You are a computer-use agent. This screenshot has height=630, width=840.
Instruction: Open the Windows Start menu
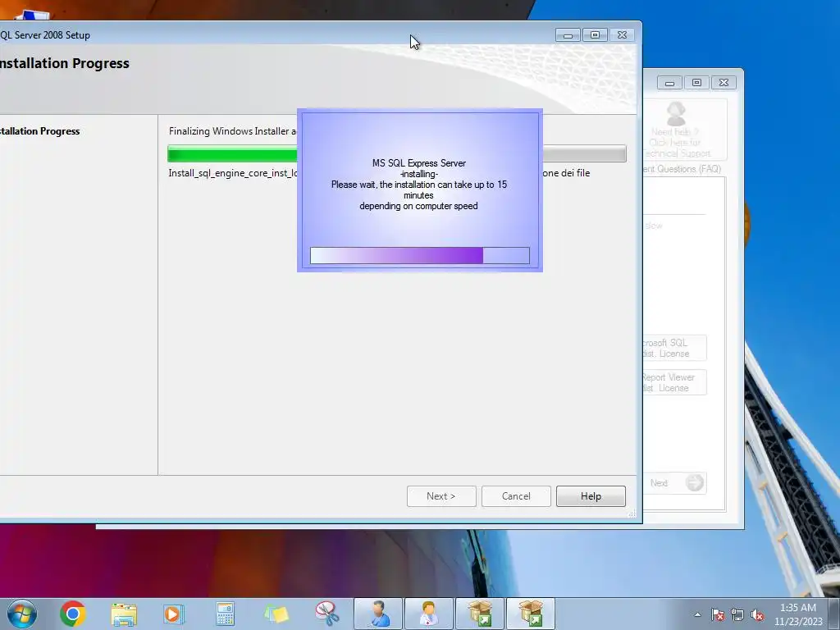22,614
